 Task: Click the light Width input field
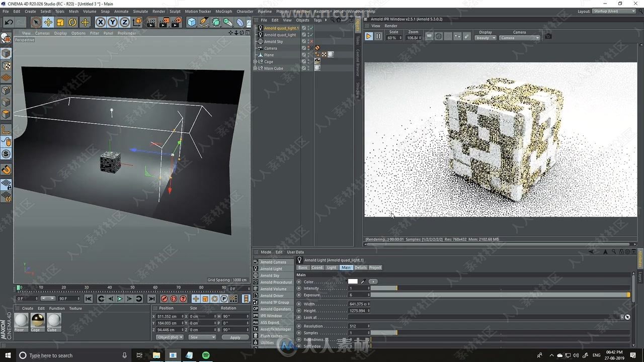(x=358, y=304)
